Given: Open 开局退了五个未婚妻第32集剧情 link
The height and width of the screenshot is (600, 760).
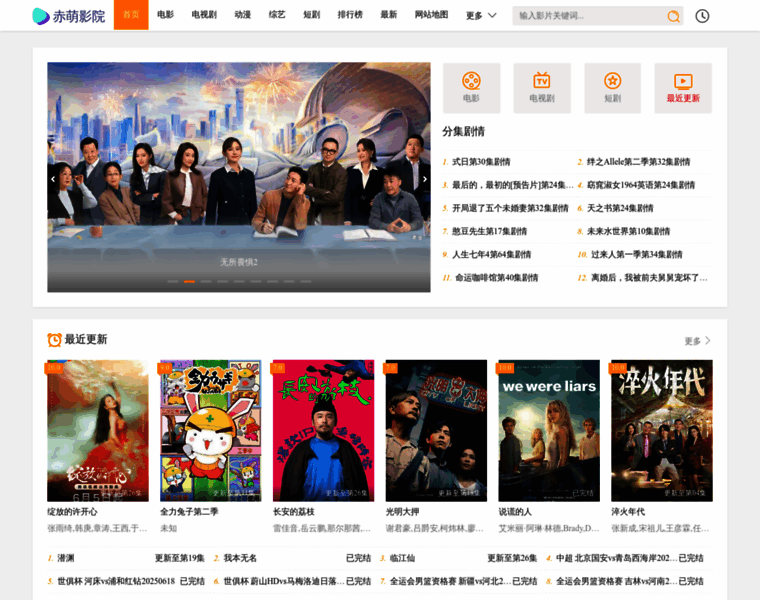Looking at the screenshot, I should 510,208.
